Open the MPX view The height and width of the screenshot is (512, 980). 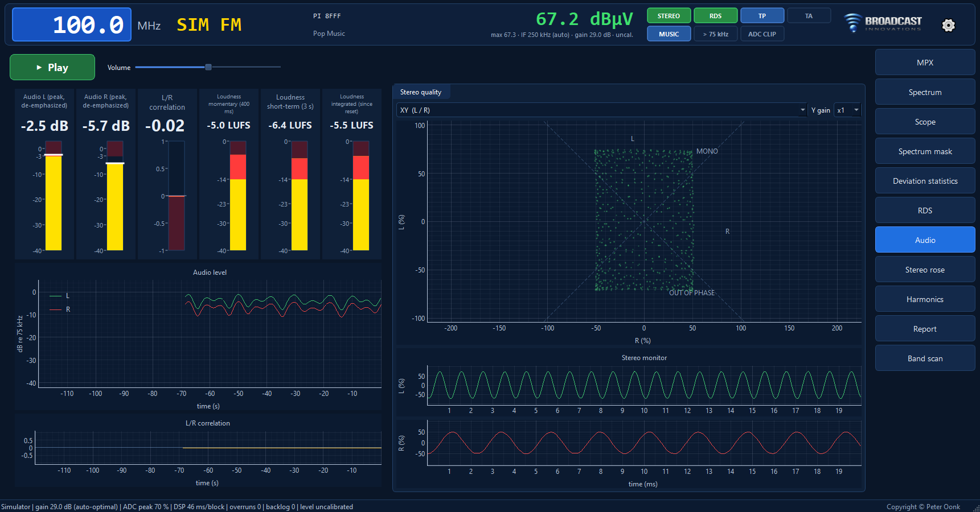coord(925,63)
